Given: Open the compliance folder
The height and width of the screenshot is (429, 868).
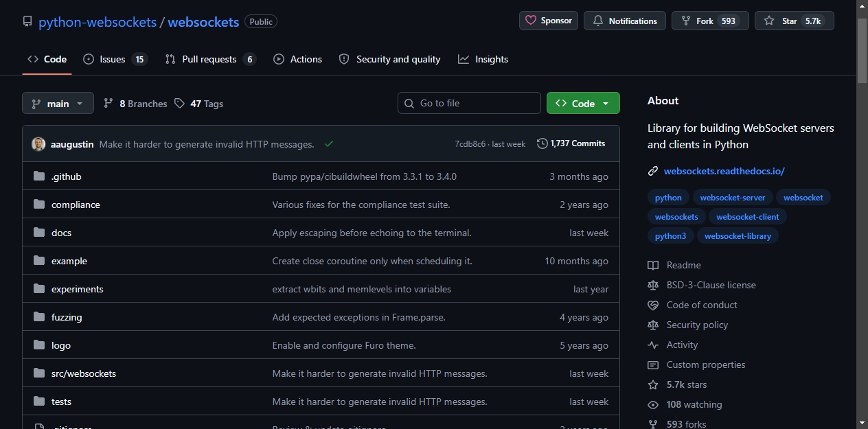Looking at the screenshot, I should pyautogui.click(x=76, y=205).
